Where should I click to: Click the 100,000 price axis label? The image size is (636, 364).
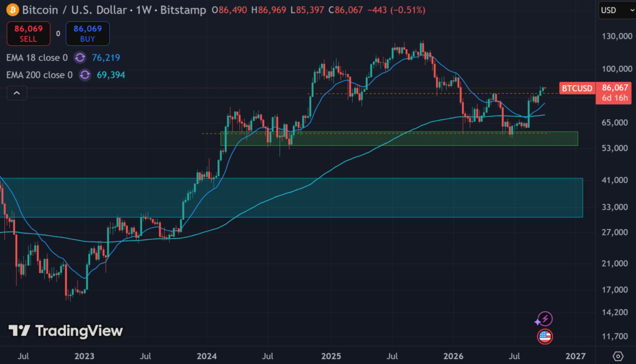[617, 69]
